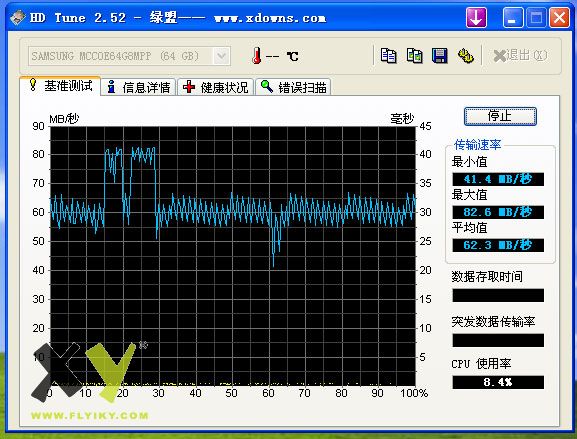Switch to the 错误扫描 tab
Image resolution: width=577 pixels, height=439 pixels.
(x=293, y=87)
